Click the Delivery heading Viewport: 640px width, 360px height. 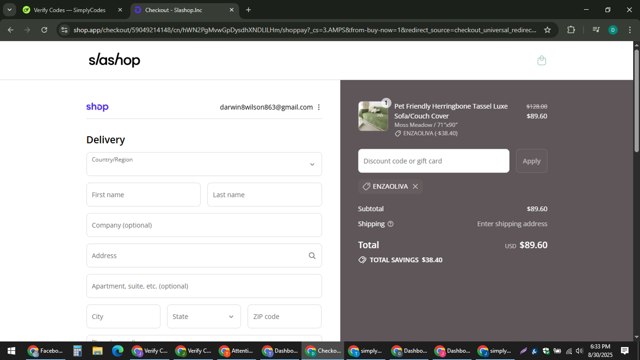(105, 140)
